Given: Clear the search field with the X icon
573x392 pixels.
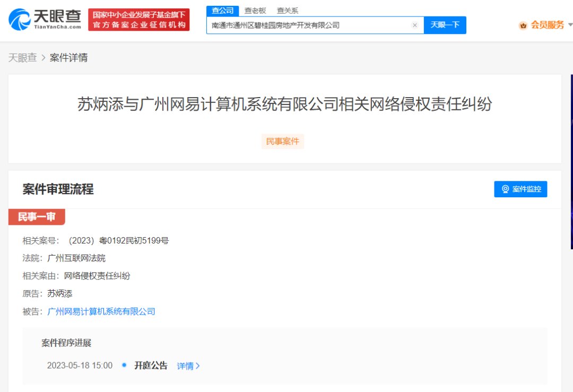Looking at the screenshot, I should pyautogui.click(x=414, y=25).
